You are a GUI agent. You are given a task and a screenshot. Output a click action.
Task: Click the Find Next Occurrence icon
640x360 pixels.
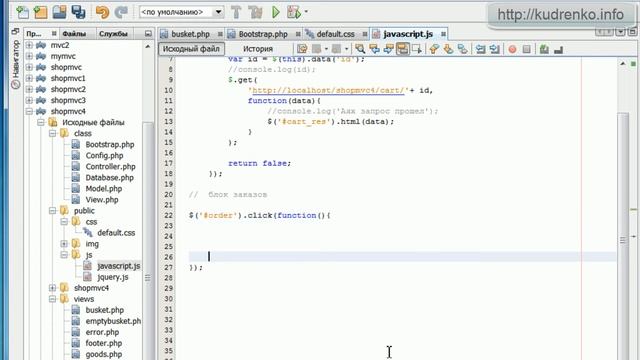pos(388,49)
